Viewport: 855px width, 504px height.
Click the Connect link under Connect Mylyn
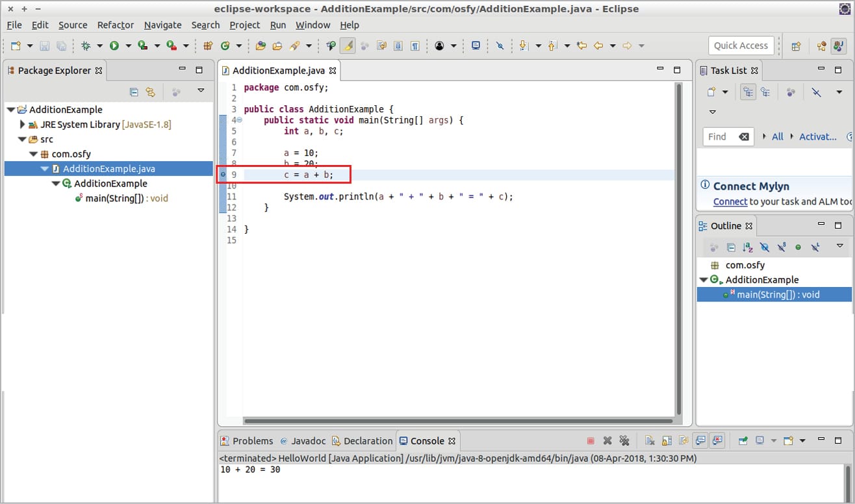point(730,201)
